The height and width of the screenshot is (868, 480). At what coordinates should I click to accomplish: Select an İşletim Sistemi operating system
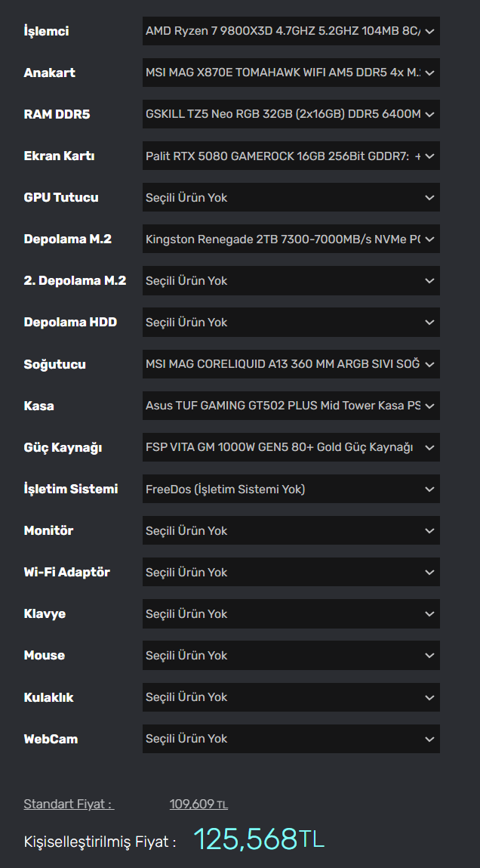click(291, 489)
